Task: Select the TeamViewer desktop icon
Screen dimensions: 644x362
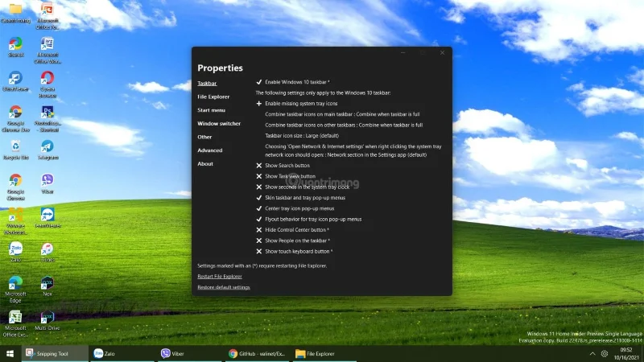Action: 47,217
